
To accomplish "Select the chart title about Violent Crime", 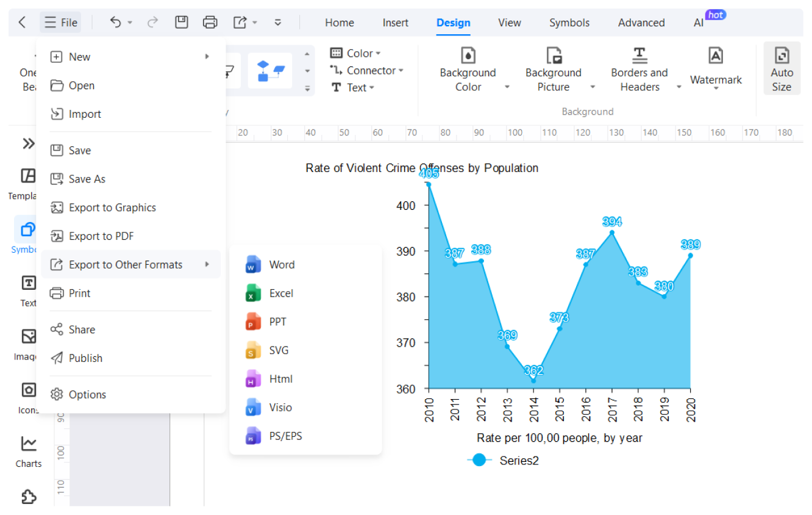I will (422, 168).
